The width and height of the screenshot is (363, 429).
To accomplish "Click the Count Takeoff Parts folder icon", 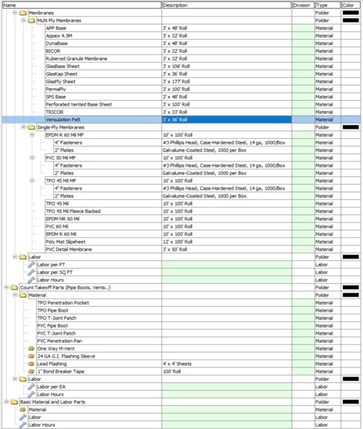I will coord(14,287).
